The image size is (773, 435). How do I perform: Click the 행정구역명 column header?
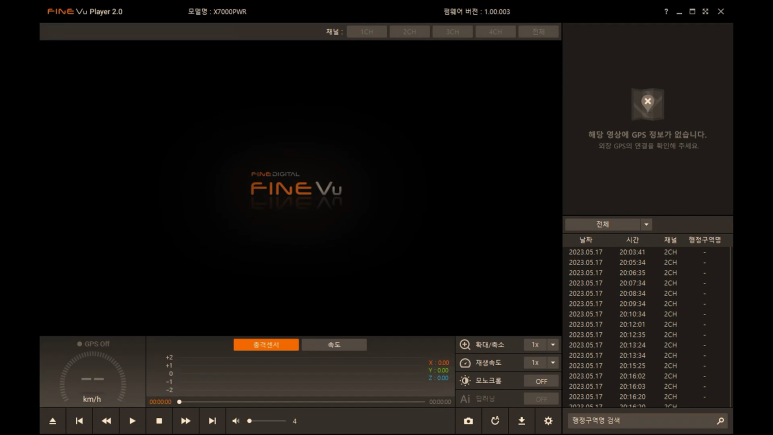704,240
